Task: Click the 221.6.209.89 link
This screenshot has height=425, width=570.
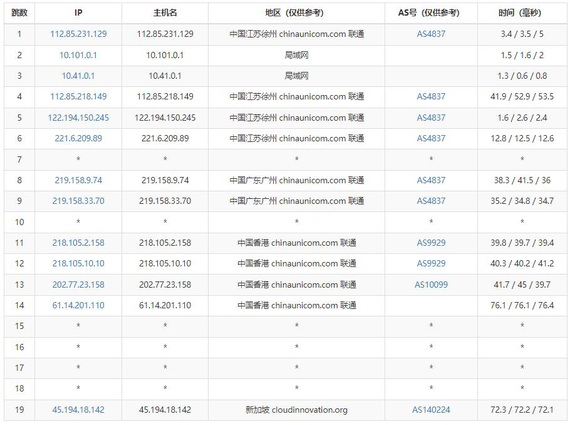Action: click(78, 139)
